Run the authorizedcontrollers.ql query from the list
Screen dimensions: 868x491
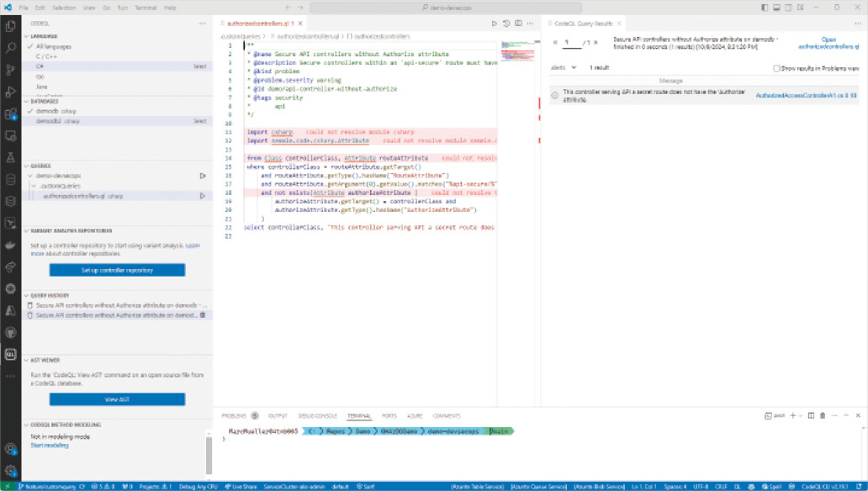tap(203, 196)
